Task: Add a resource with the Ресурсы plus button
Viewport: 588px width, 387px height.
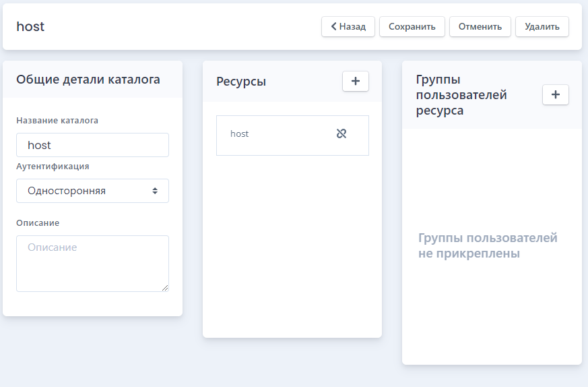Action: click(x=356, y=81)
